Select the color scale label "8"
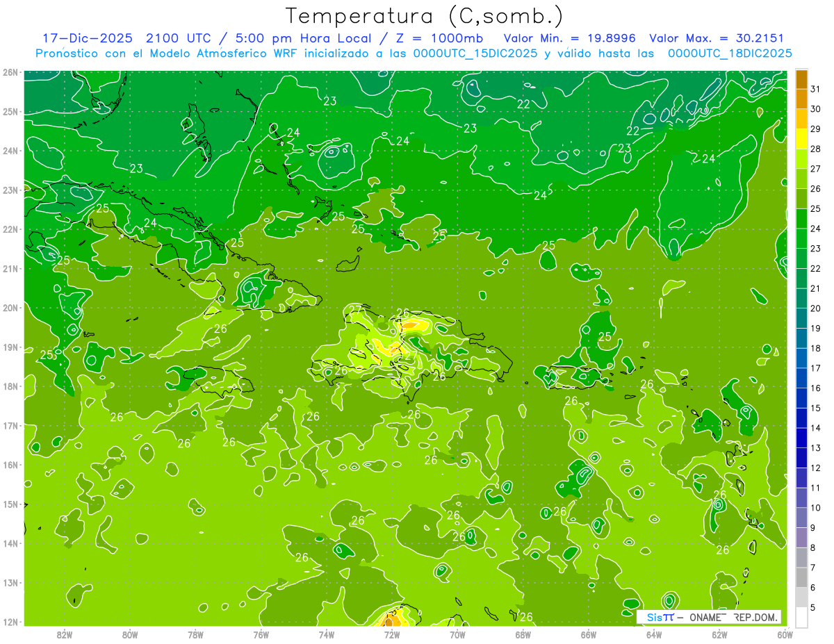The width and height of the screenshot is (834, 644). (813, 547)
